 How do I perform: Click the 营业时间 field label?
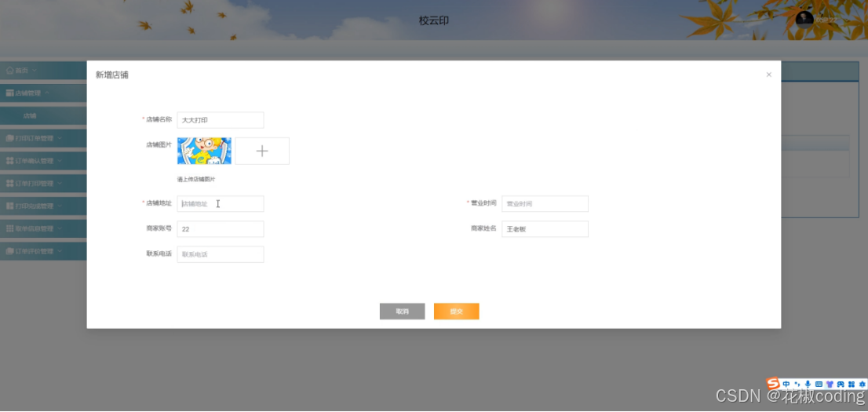(x=483, y=203)
